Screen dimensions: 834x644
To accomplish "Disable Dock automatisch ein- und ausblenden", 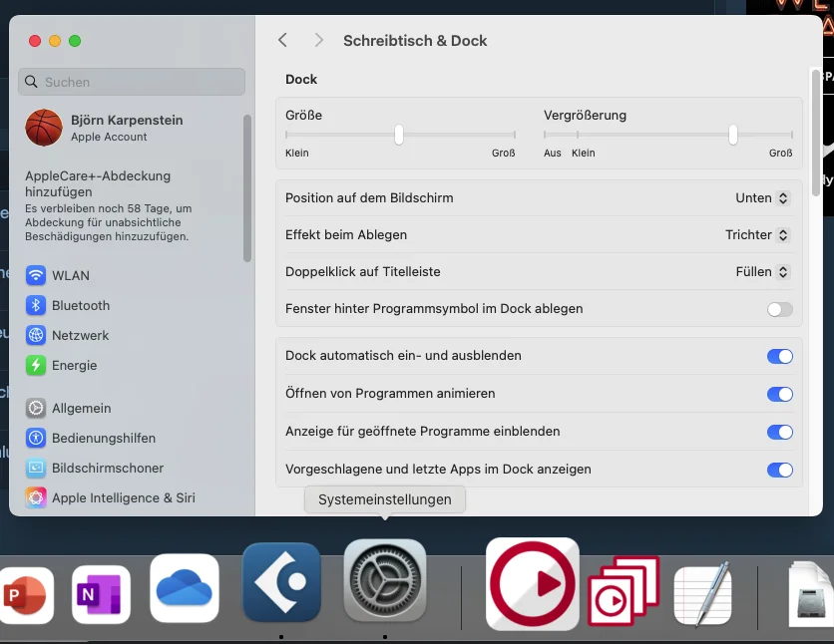I will (x=780, y=356).
